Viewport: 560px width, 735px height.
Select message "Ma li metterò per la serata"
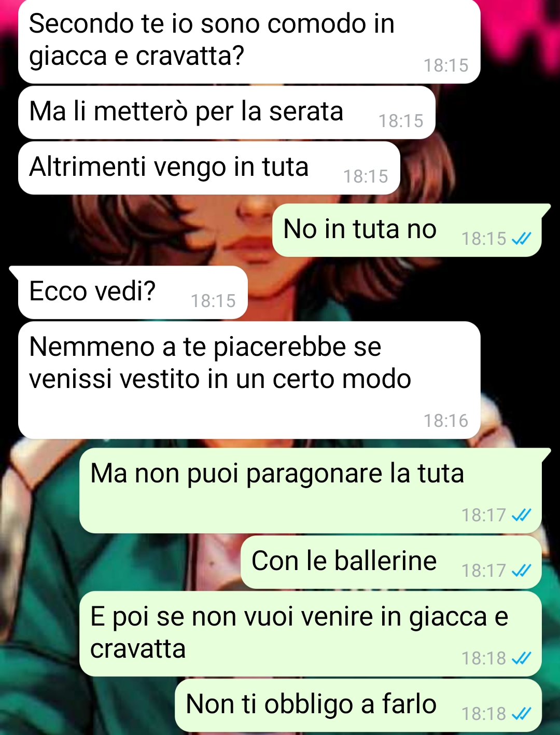pyautogui.click(x=227, y=112)
